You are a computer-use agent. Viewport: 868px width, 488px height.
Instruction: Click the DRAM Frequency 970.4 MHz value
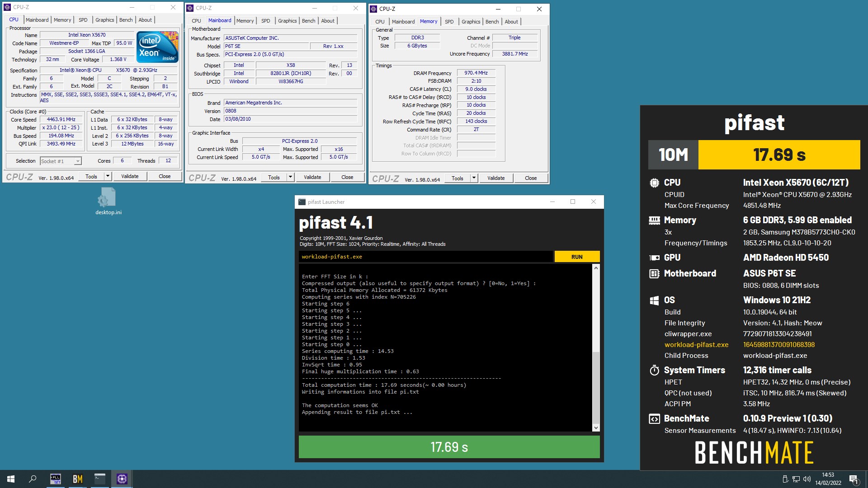point(476,73)
